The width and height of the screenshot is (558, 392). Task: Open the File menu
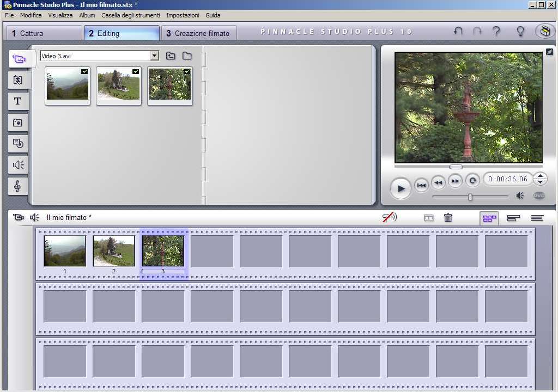point(9,15)
